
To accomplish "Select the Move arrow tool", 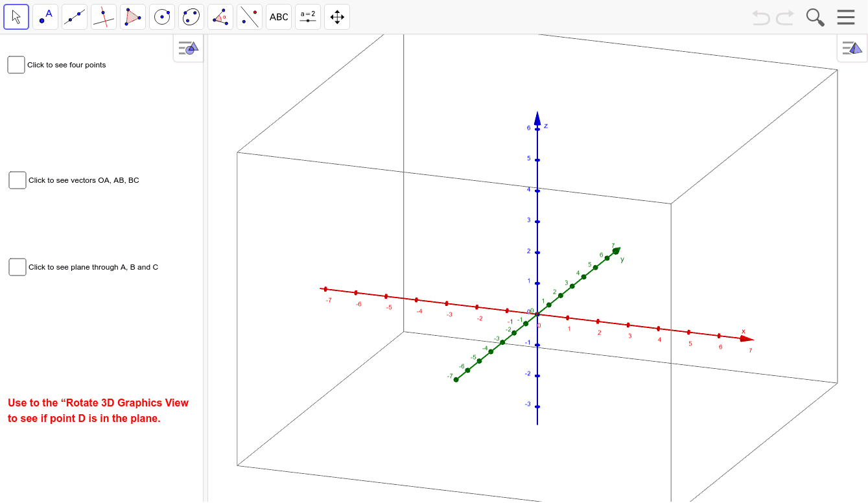I will (16, 17).
